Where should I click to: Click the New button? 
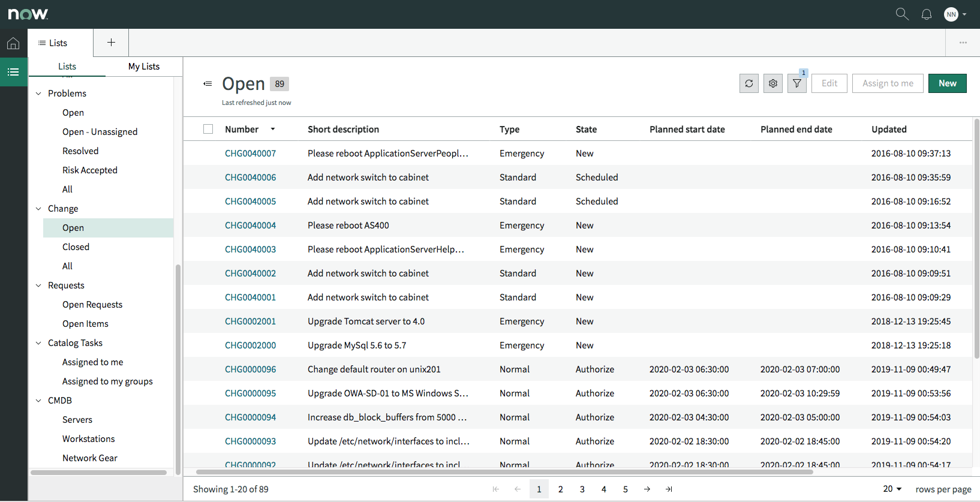pyautogui.click(x=948, y=83)
